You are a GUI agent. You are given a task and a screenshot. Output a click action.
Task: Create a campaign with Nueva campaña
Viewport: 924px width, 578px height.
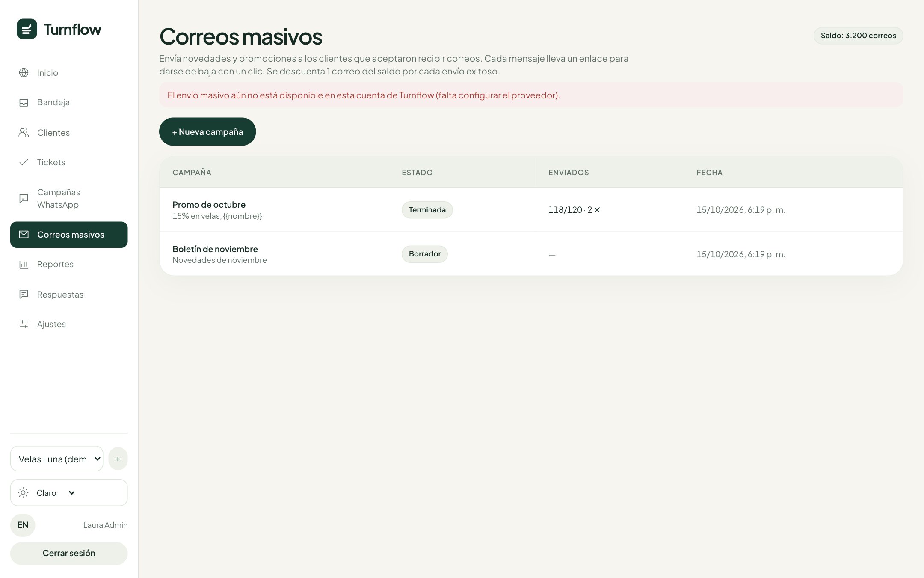[x=207, y=132]
